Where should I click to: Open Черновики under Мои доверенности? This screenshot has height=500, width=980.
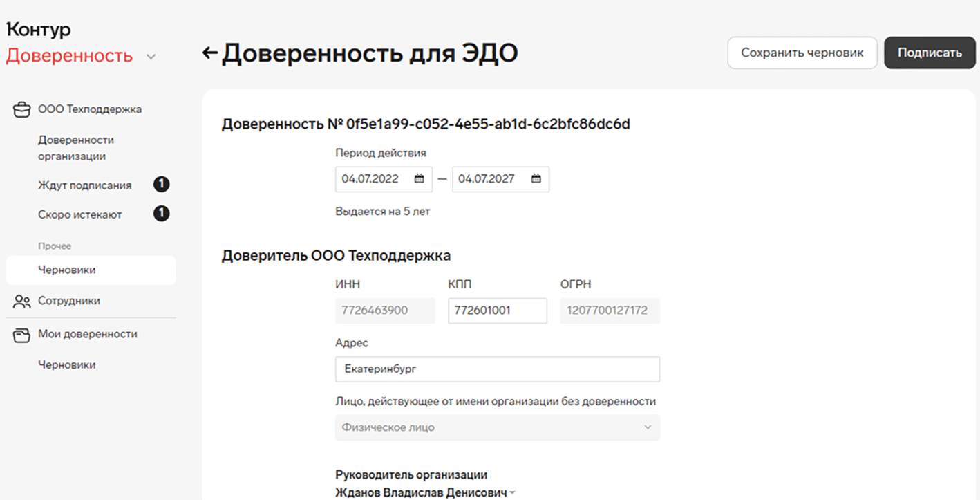[67, 365]
